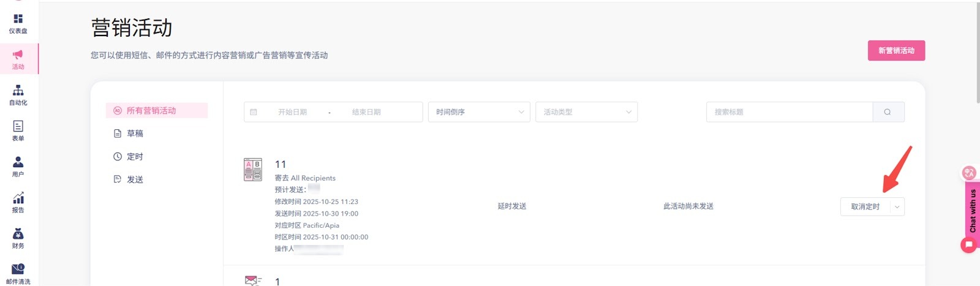The width and height of the screenshot is (980, 286).
Task: Click the 开始日期 start date field
Action: (292, 112)
